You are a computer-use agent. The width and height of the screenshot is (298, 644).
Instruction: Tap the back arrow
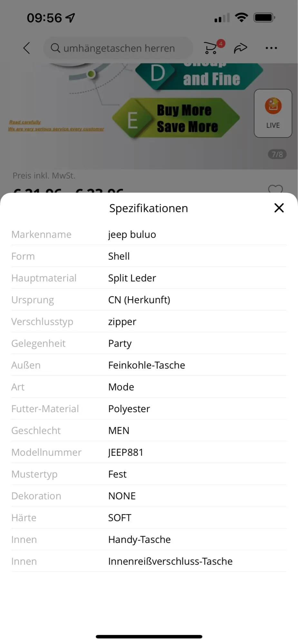27,48
